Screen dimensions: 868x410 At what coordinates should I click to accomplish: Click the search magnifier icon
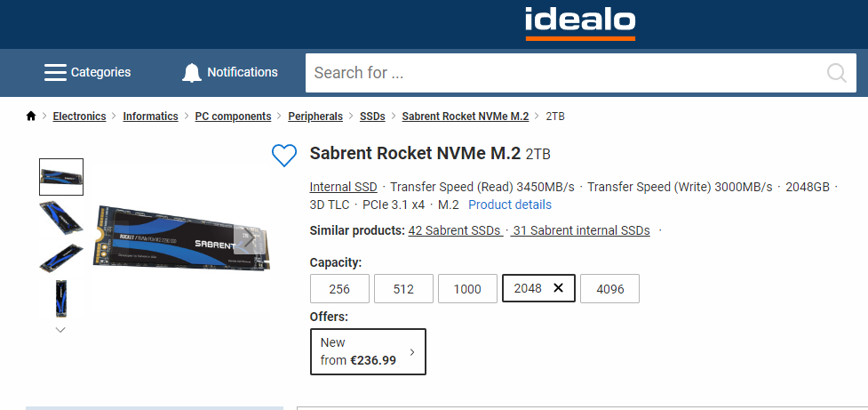(836, 73)
